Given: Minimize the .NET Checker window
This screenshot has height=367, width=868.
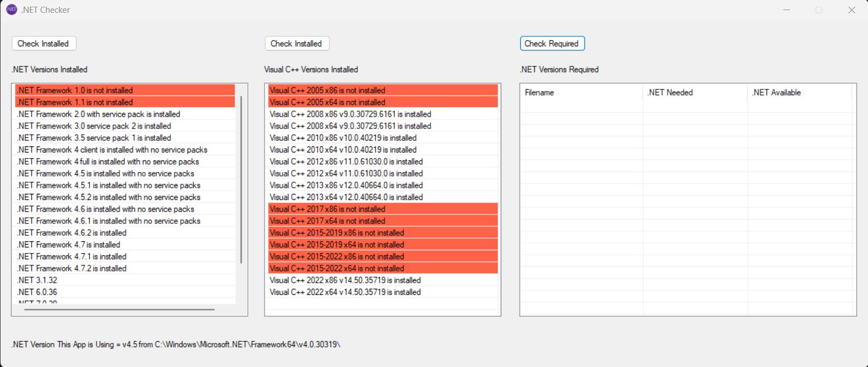Looking at the screenshot, I should [786, 10].
